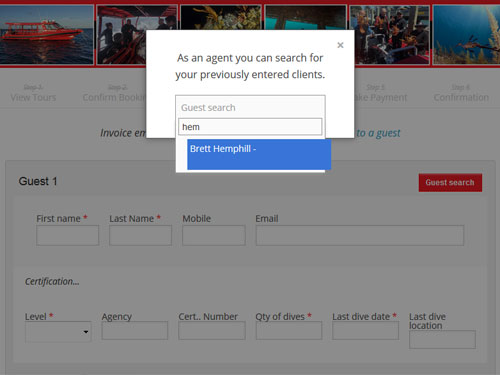Go to the Confirm Booking step
This screenshot has width=500, height=375.
[x=114, y=93]
